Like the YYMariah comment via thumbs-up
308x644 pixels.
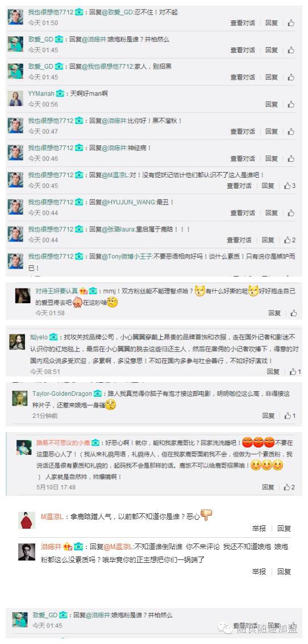(x=291, y=104)
